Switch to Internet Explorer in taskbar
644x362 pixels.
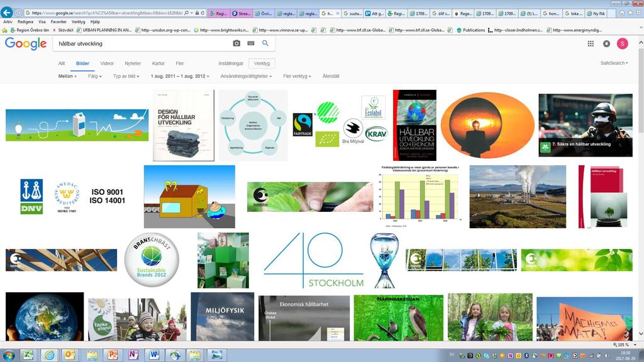[x=49, y=356]
